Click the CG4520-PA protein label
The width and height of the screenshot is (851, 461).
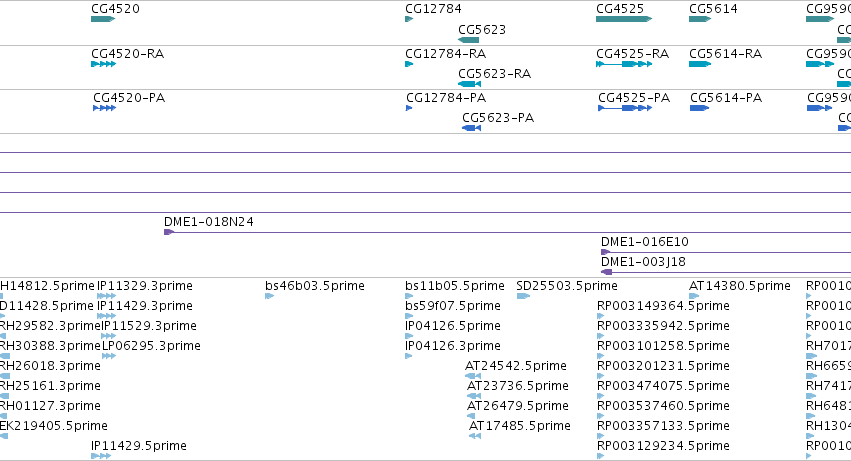click(129, 98)
